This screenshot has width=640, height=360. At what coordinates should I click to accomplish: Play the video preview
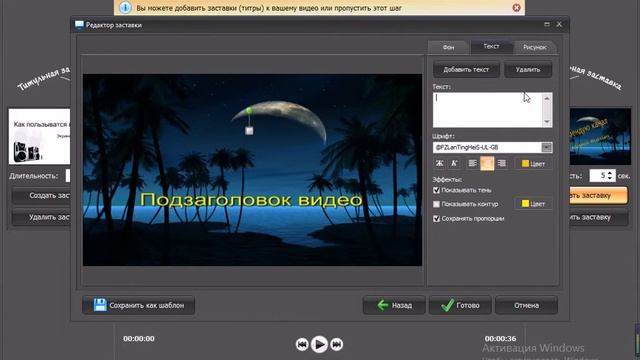(319, 344)
